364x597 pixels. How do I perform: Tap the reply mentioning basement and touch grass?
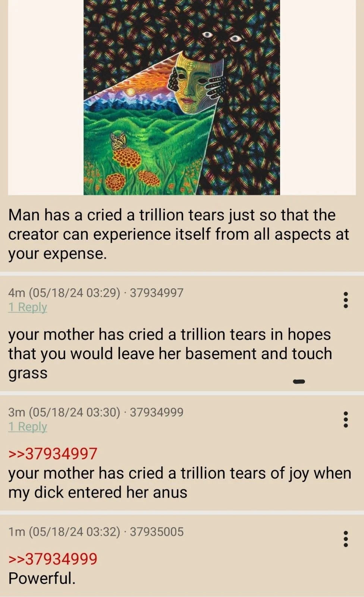pyautogui.click(x=170, y=354)
